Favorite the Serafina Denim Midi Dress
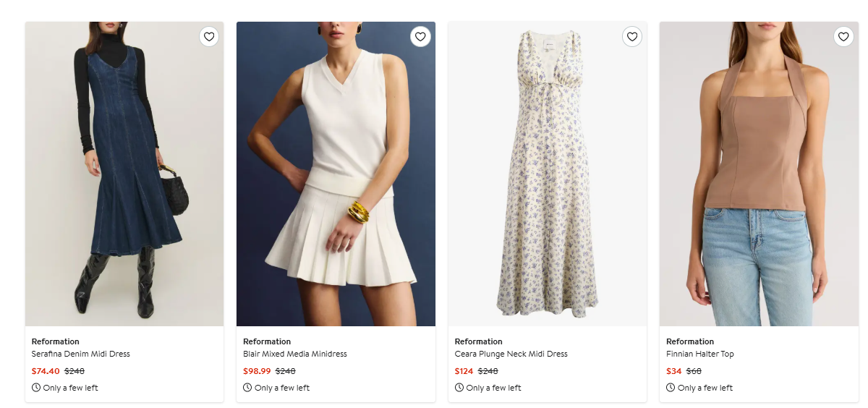This screenshot has width=868, height=408. click(209, 37)
